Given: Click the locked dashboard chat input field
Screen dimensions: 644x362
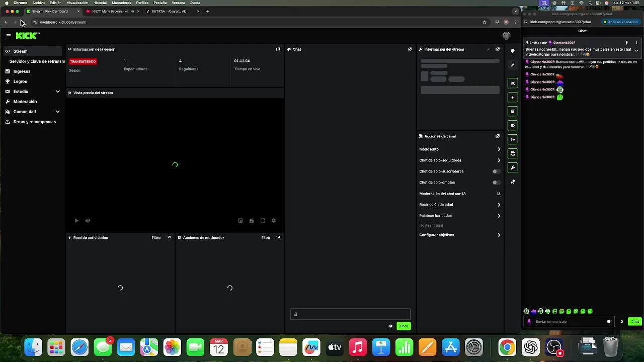Looking at the screenshot, I should click(x=350, y=314).
